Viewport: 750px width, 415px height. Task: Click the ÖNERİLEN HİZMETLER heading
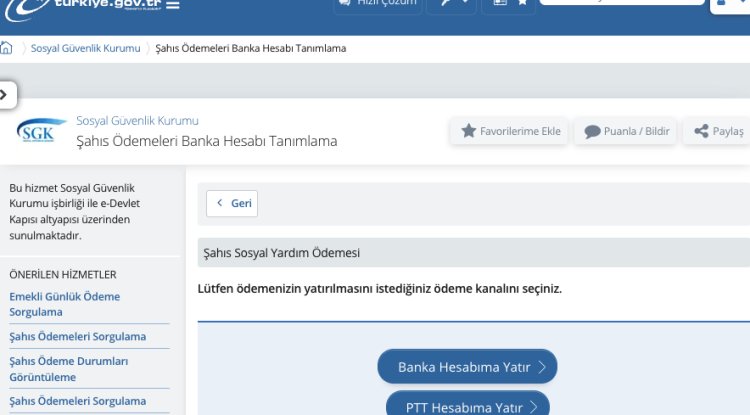pos(63,274)
